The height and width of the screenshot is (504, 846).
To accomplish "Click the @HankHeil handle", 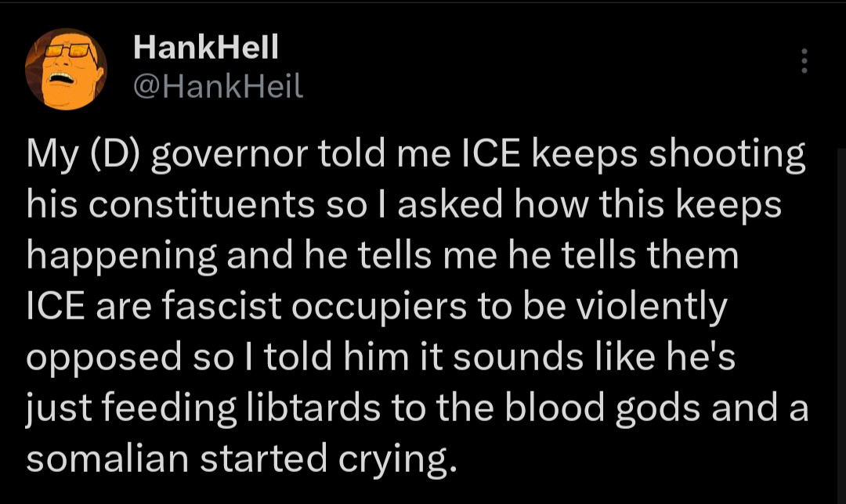I will [x=218, y=90].
